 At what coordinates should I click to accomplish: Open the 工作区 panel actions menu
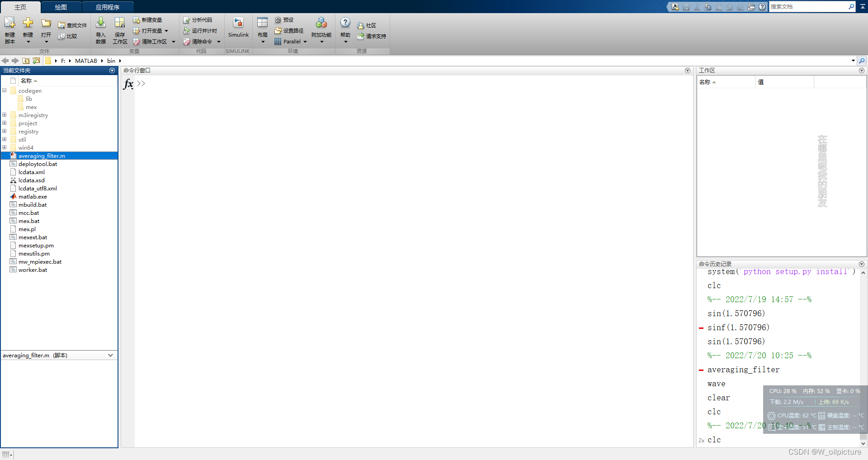(x=862, y=71)
